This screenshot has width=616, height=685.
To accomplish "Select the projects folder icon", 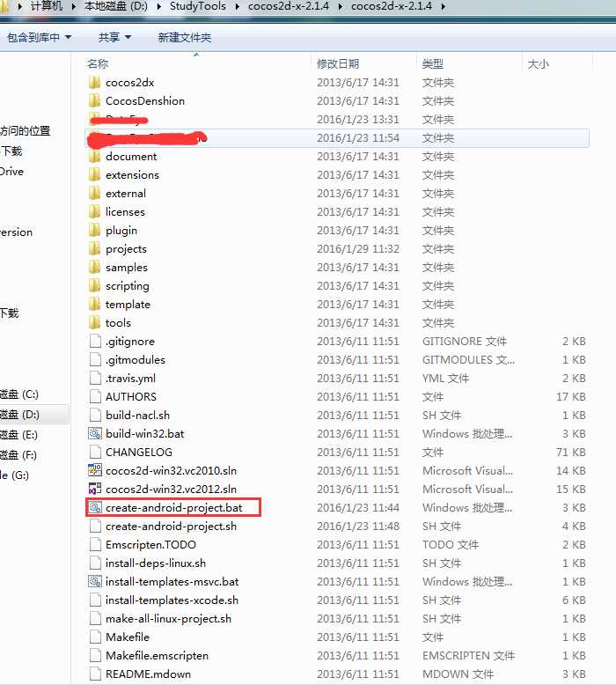I will click(x=94, y=248).
